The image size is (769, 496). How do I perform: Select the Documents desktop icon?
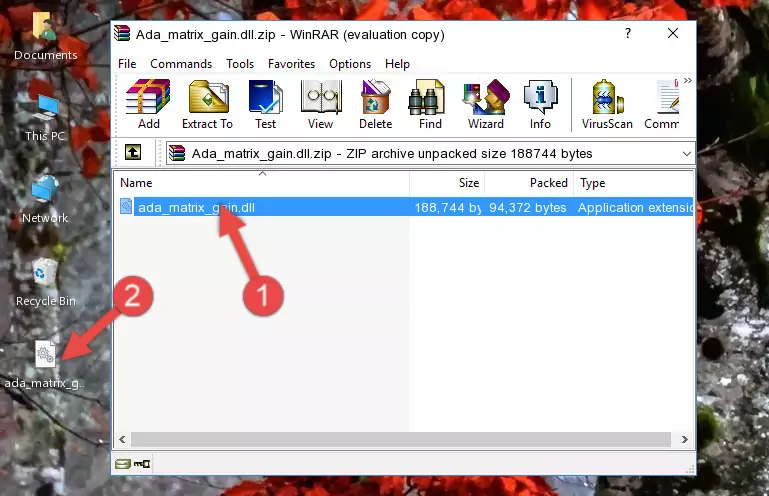tap(45, 37)
